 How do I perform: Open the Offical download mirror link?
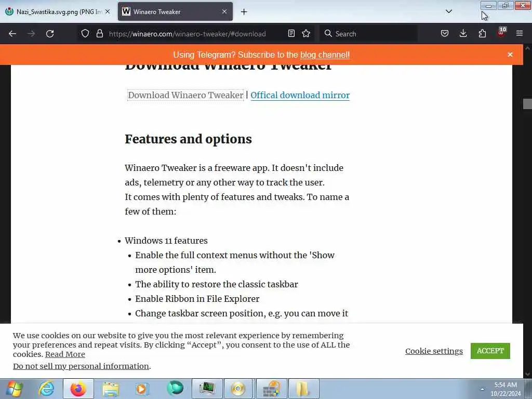(300, 95)
